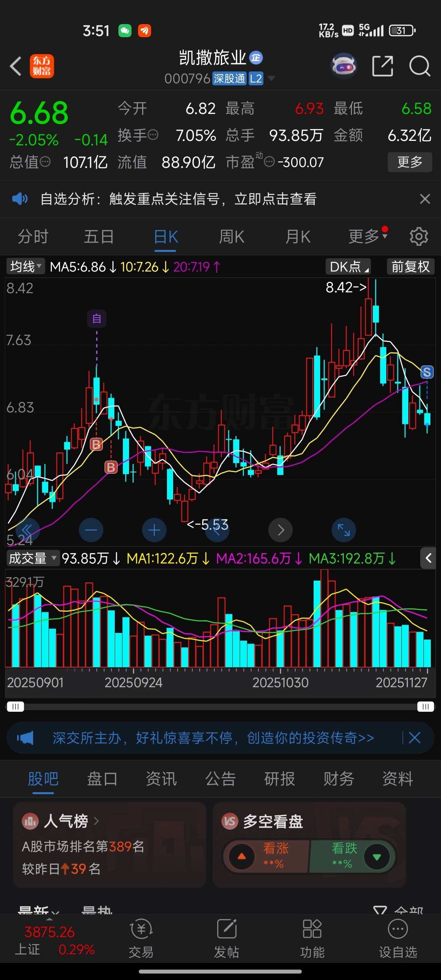The width and height of the screenshot is (441, 980).
Task: Tap the 换手 info icon
Action: [153, 135]
